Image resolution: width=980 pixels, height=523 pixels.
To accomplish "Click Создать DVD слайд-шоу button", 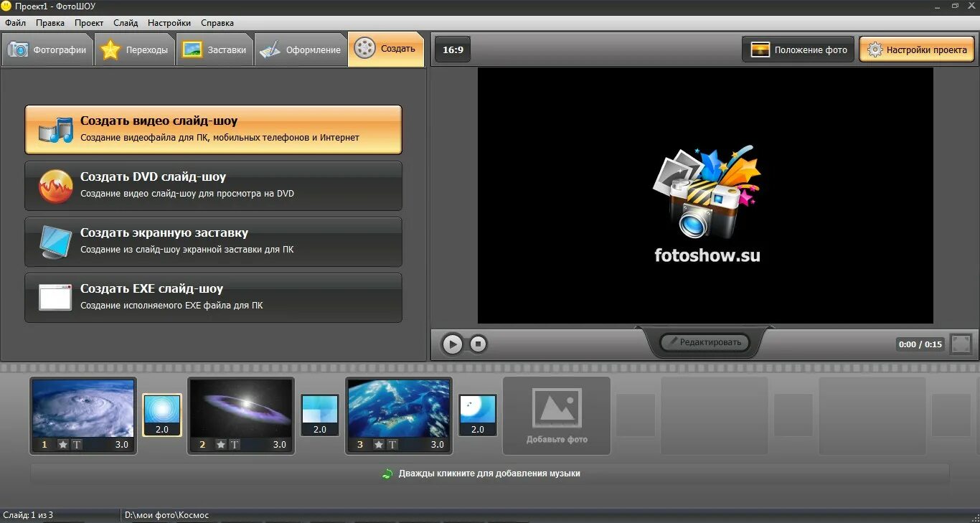I will point(213,186).
